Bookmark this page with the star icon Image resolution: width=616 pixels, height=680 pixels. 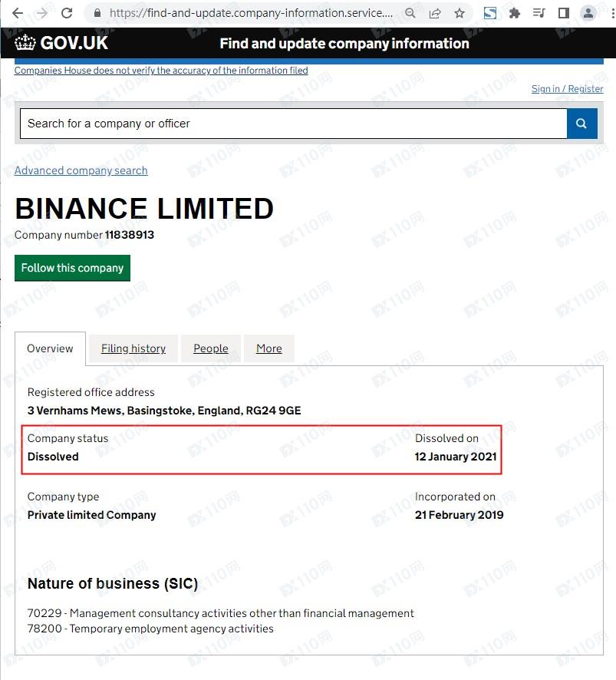(x=460, y=13)
